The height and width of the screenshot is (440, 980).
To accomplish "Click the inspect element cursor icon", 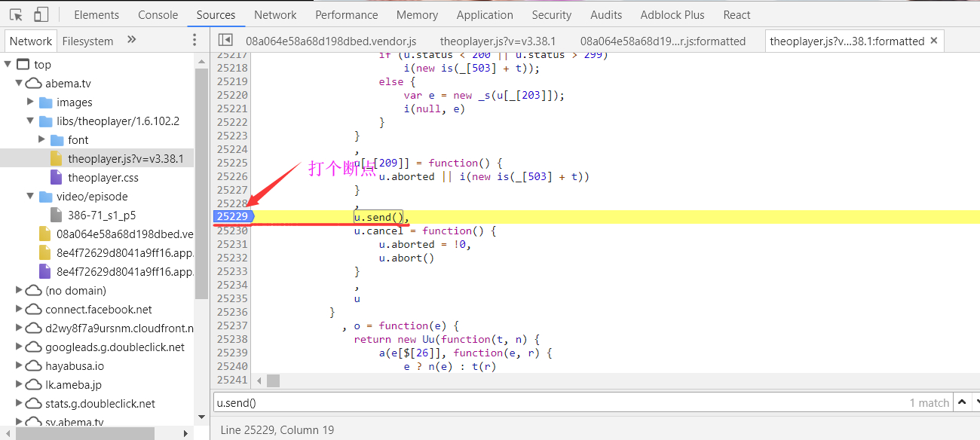I will tap(16, 14).
